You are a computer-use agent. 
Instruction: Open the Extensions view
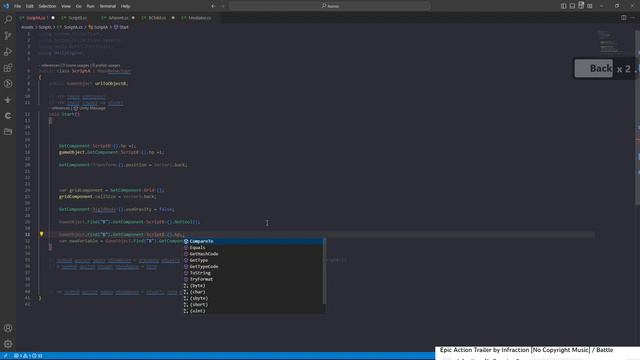click(x=8, y=68)
